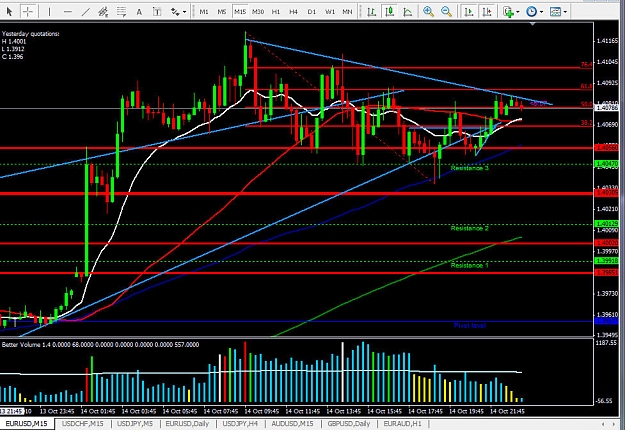Switch to USDCHF,M15 chart tab
This screenshot has height=430, width=625.
(83, 424)
